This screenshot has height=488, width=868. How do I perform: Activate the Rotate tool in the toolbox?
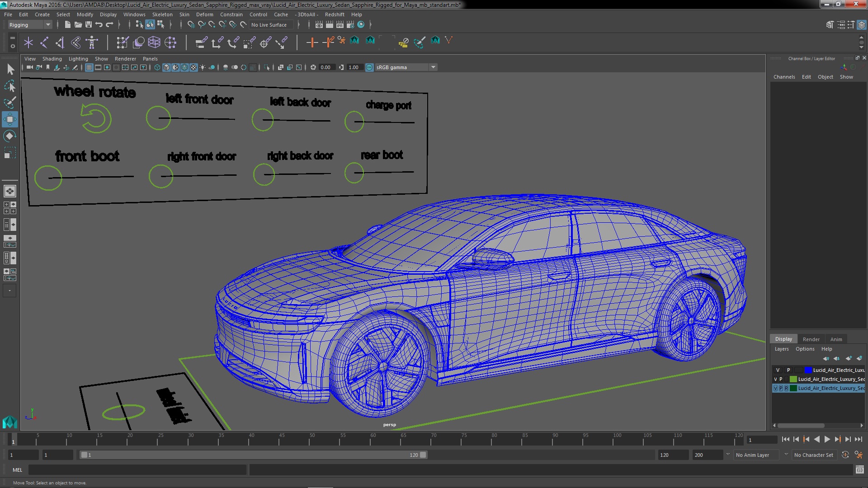pos(10,136)
